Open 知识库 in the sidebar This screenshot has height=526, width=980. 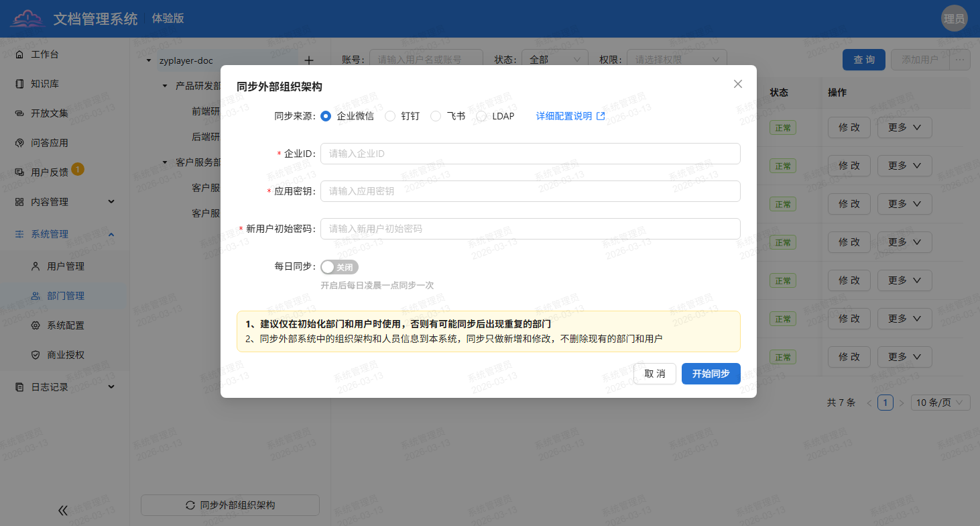(x=65, y=84)
